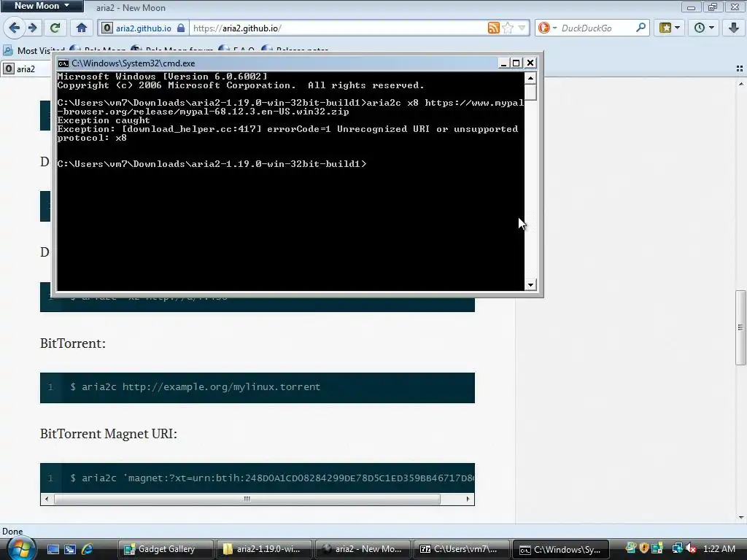Screen dimensions: 747x560
Task: Click the page scroll-down arrow
Action: [x=741, y=518]
